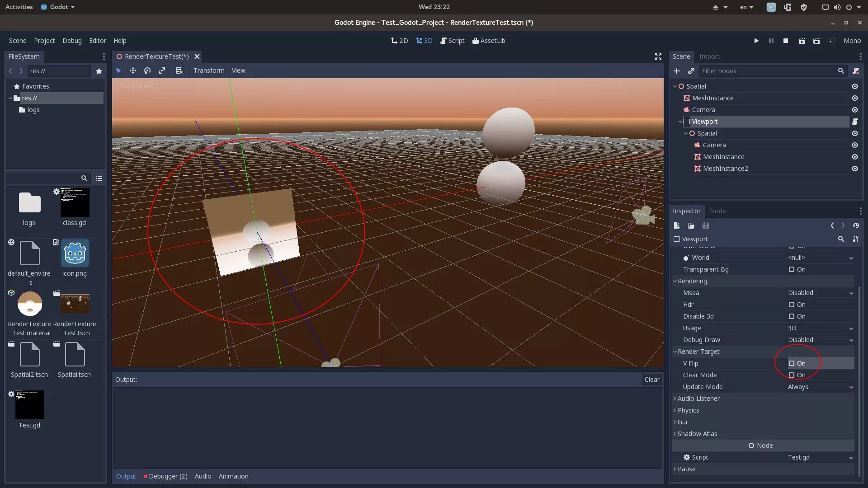Open the Debug Draw dropdown

coord(821,340)
